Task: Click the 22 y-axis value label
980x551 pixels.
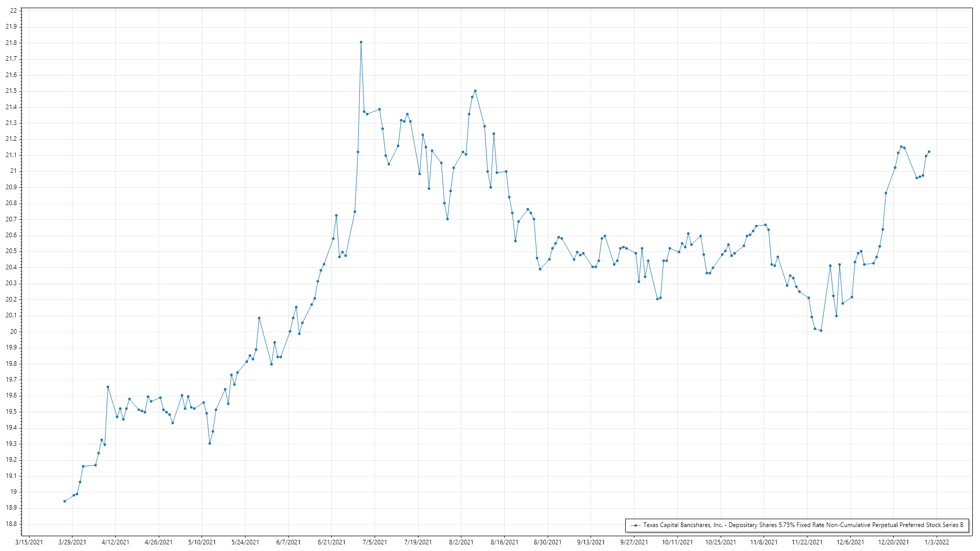Action: 13,11
